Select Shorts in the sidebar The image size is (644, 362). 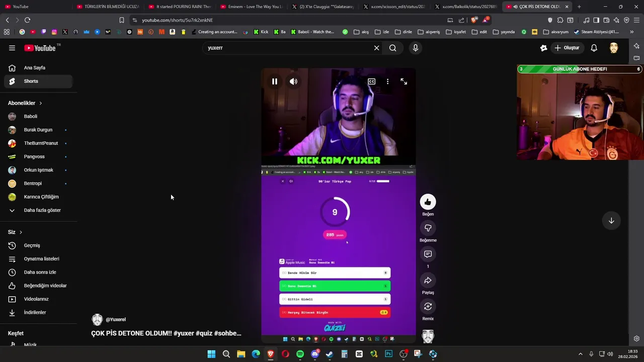click(x=39, y=81)
